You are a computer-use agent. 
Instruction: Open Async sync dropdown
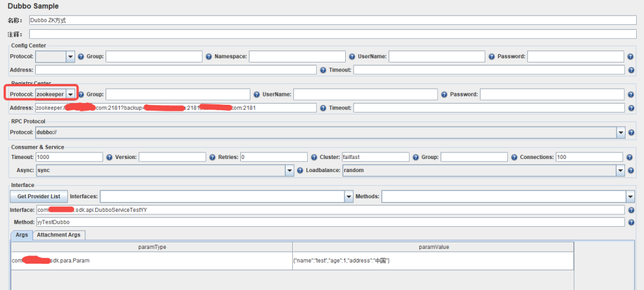point(290,170)
